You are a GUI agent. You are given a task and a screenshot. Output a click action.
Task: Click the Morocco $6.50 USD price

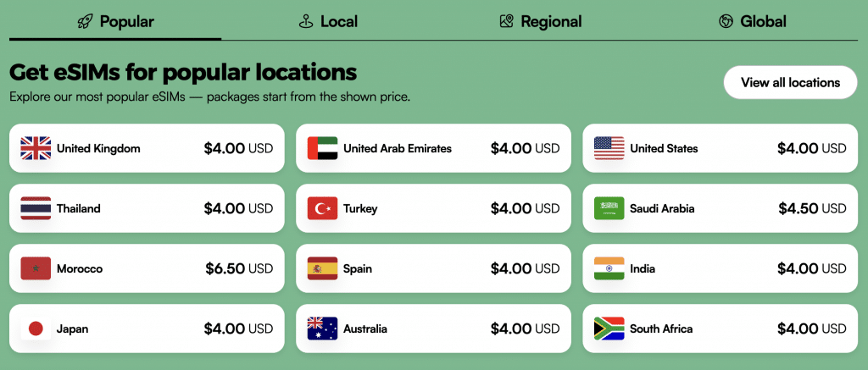point(239,268)
